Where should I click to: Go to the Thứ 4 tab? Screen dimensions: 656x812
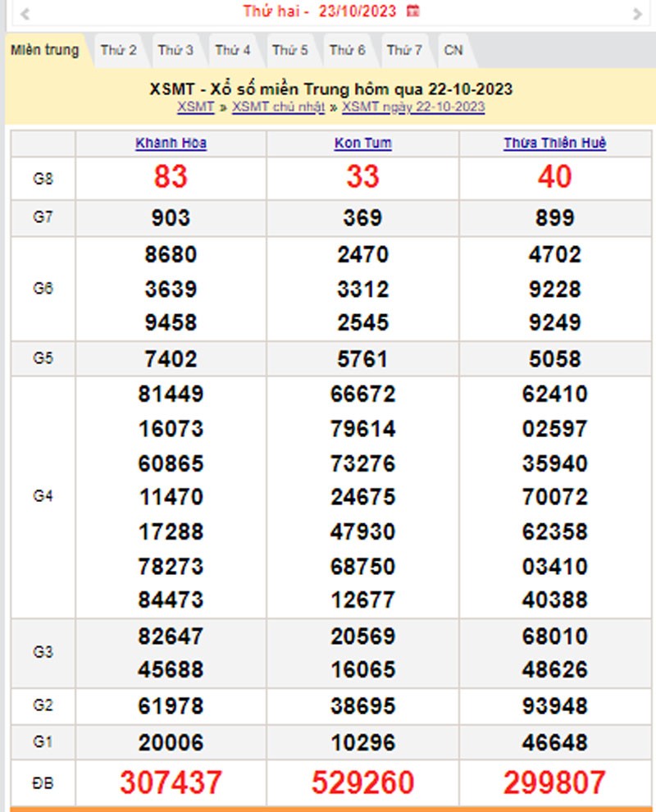(x=233, y=50)
